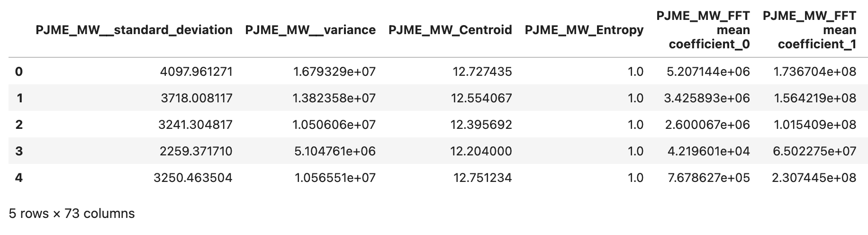
Task: Click the FFT mean coefficient_0 header
Action: [703, 30]
